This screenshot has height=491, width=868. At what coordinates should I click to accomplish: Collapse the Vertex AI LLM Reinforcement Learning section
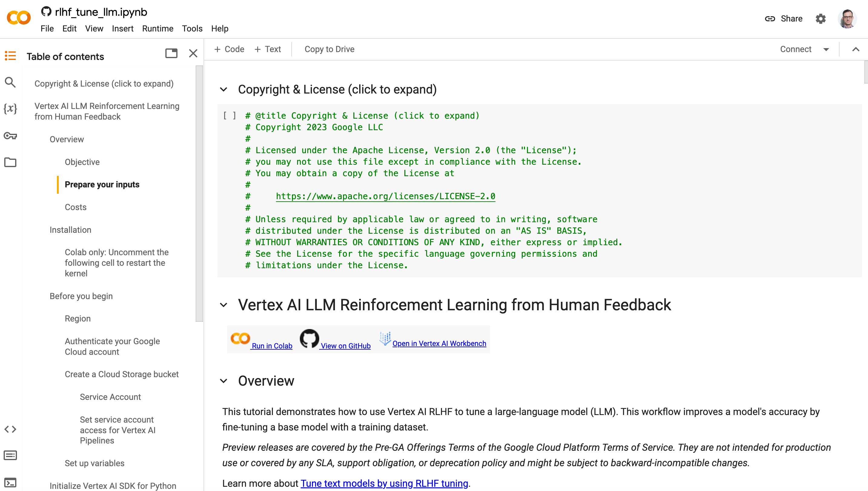pos(224,305)
